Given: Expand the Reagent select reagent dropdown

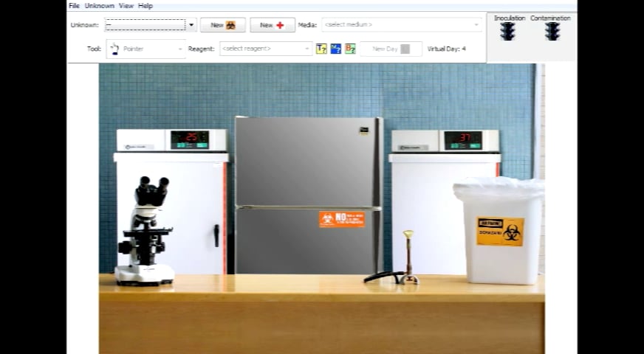Looking at the screenshot, I should click(266, 49).
